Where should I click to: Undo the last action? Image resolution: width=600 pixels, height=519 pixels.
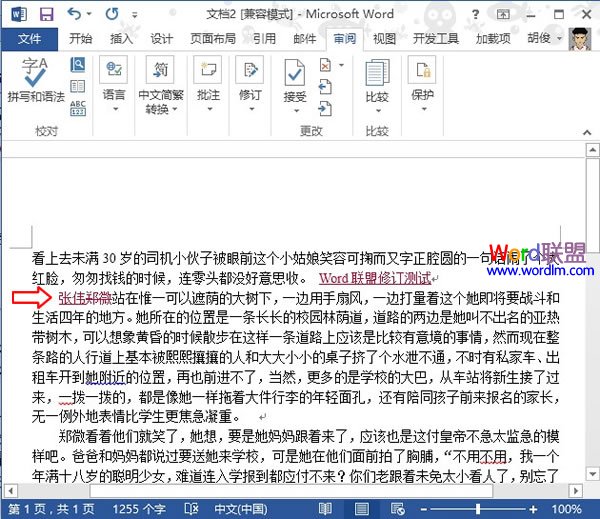pyautogui.click(x=73, y=14)
